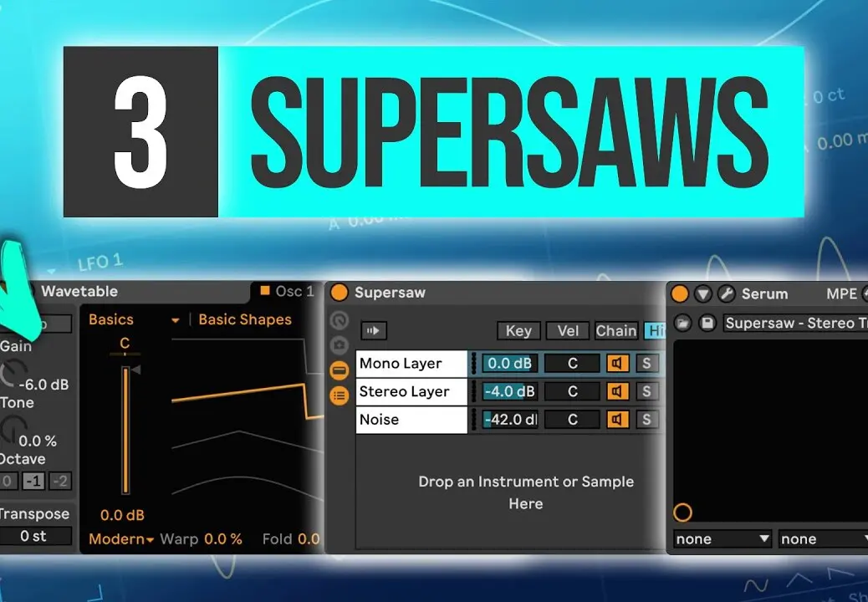Click the highlighted Hide button
This screenshot has height=602, width=868.
[x=656, y=331]
